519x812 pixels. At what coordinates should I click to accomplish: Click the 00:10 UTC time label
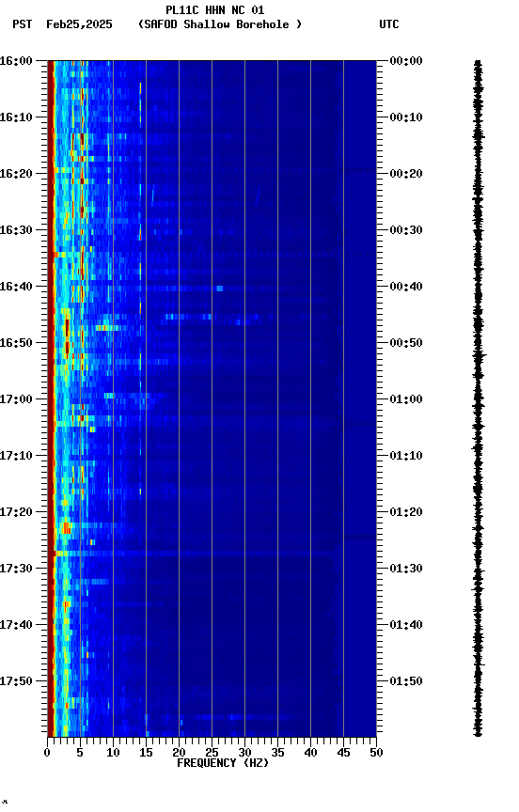pos(406,117)
